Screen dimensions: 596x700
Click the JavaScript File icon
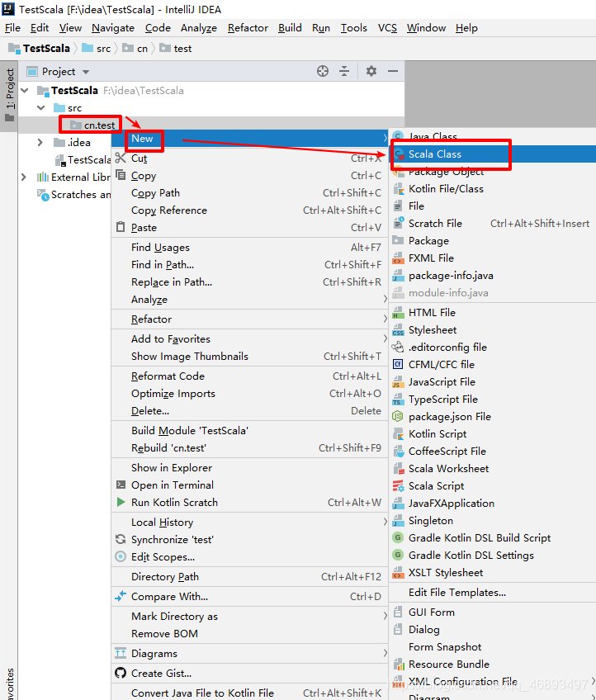398,381
